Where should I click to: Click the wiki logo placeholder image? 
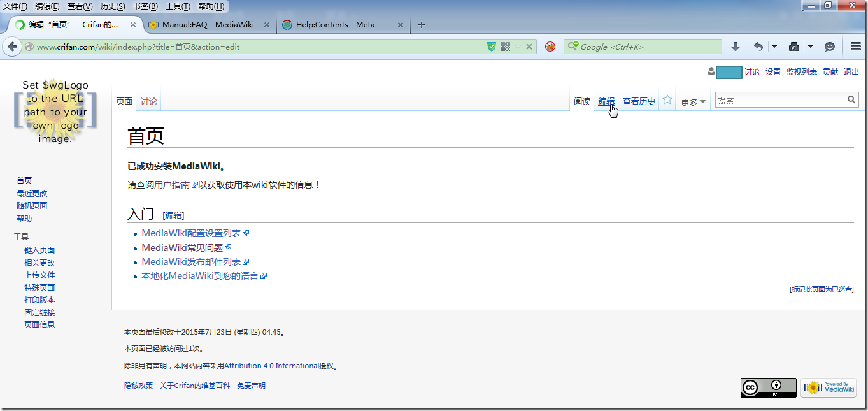(55, 112)
